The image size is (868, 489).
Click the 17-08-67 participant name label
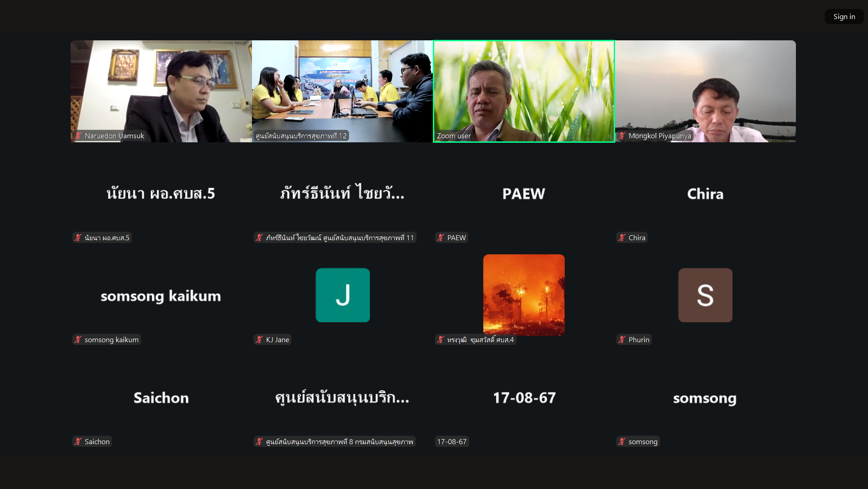[x=452, y=441]
